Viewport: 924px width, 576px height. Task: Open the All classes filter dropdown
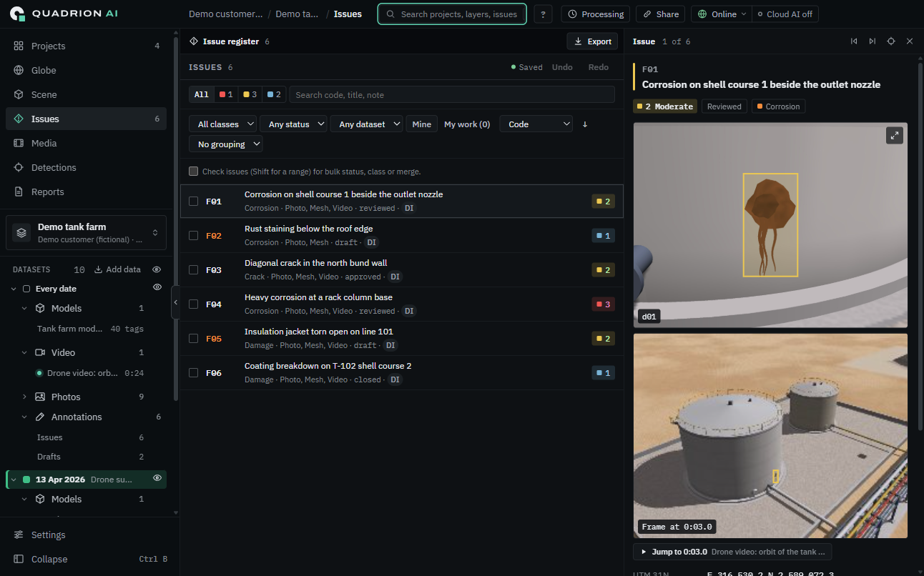pyautogui.click(x=222, y=124)
